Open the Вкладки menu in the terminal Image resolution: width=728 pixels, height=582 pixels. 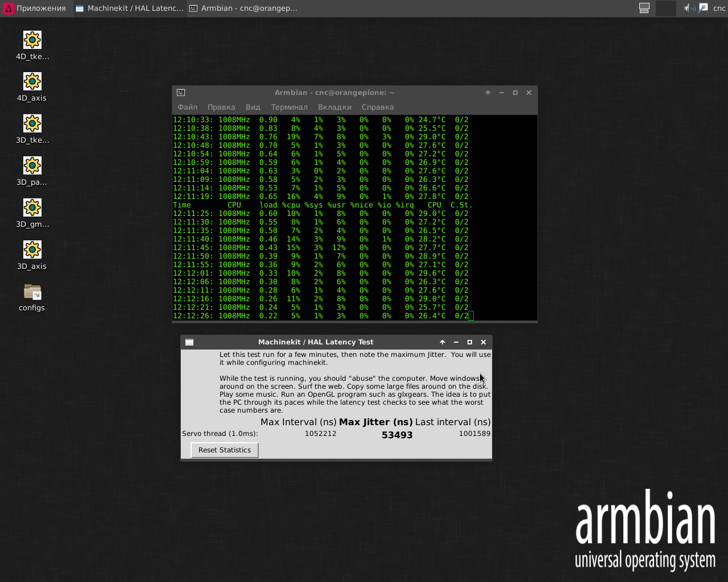coord(334,107)
